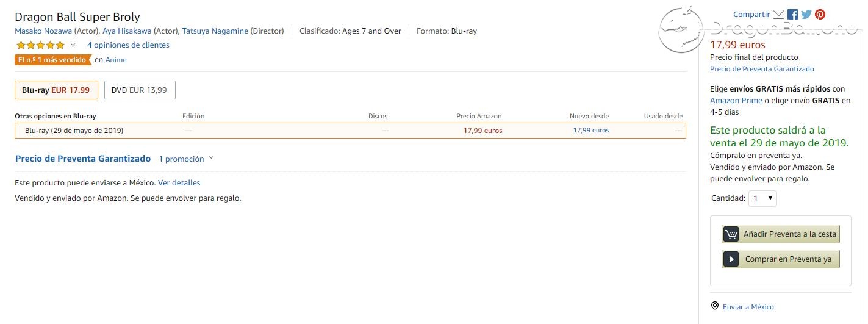This screenshot has height=324, width=868.
Task: Click the Nuevo desde 17,99 euros link
Action: (x=590, y=130)
